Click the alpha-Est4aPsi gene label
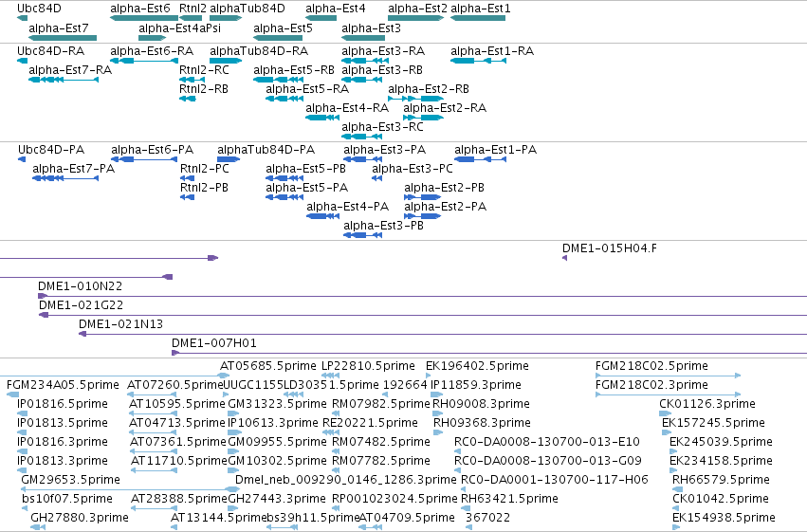This screenshot has height=532, width=807. pos(179,28)
